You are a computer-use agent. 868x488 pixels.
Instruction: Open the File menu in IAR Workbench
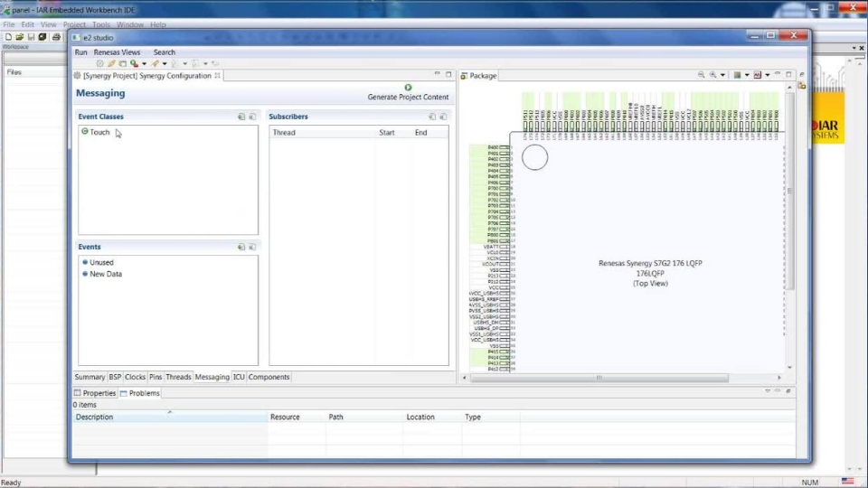pos(9,24)
